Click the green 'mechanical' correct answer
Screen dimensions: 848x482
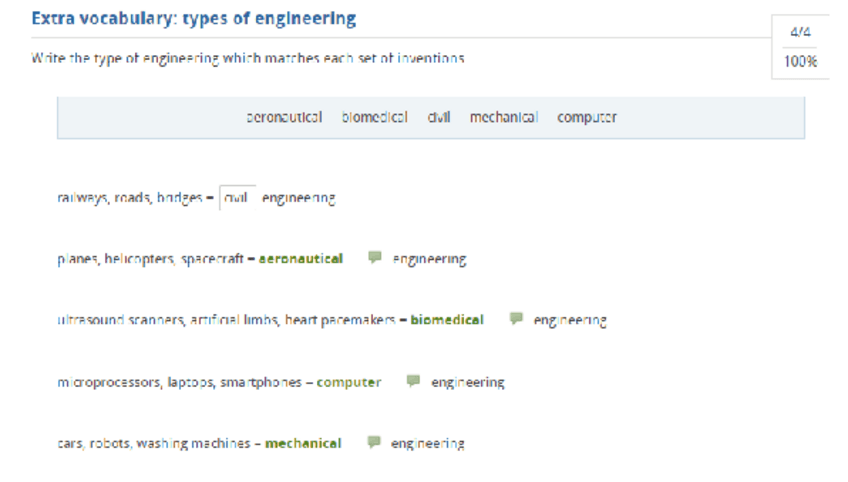[303, 443]
